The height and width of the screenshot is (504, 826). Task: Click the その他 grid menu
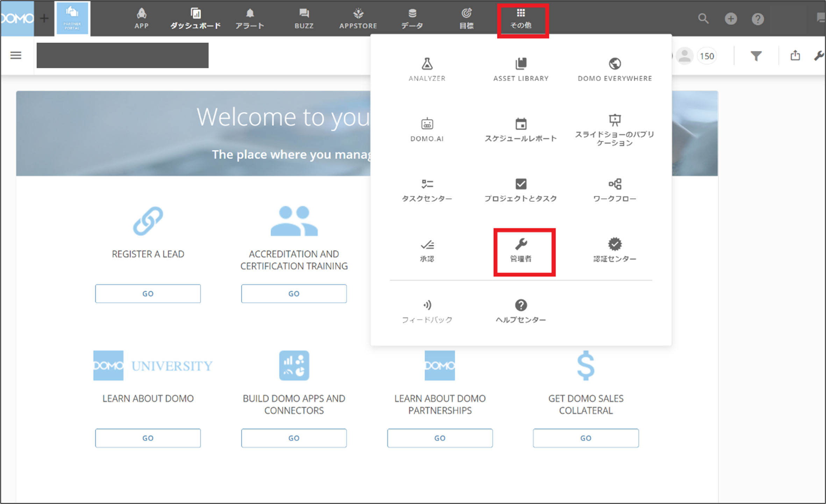pos(521,18)
